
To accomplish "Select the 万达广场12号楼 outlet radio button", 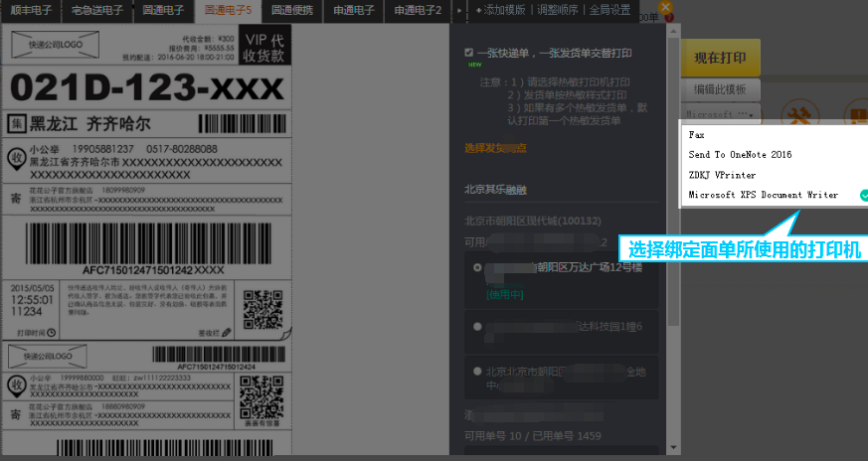I will pos(478,267).
